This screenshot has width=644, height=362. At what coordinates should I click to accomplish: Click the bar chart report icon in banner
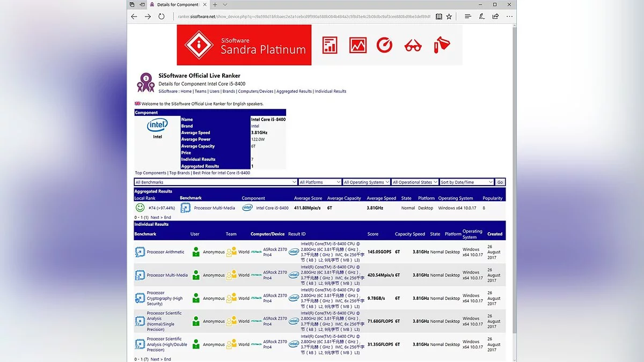click(x=330, y=45)
